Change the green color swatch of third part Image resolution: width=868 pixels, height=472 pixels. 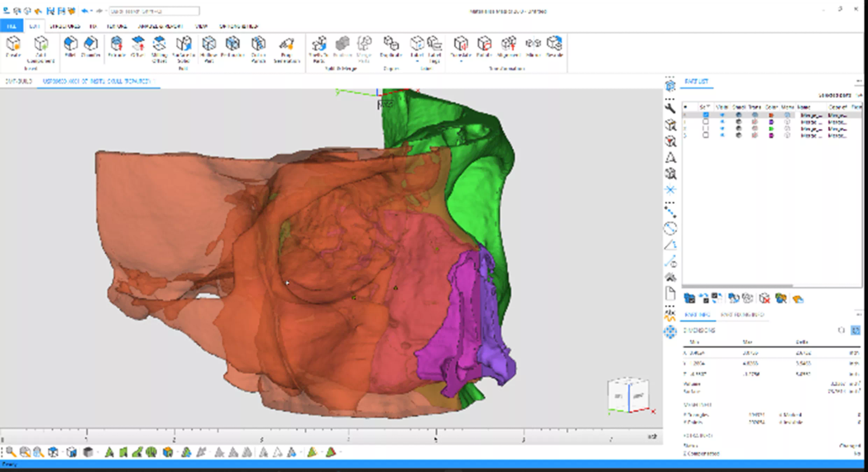(x=771, y=129)
